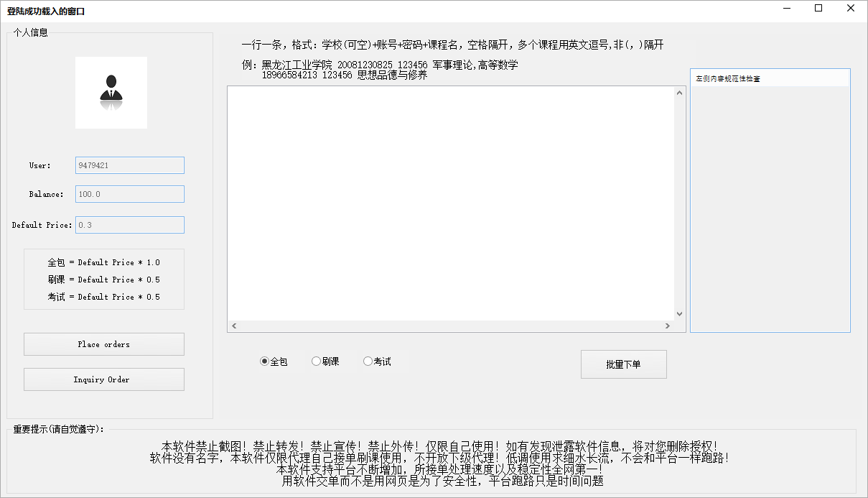
Task: Click the text area scroll down arrow
Action: coord(680,314)
